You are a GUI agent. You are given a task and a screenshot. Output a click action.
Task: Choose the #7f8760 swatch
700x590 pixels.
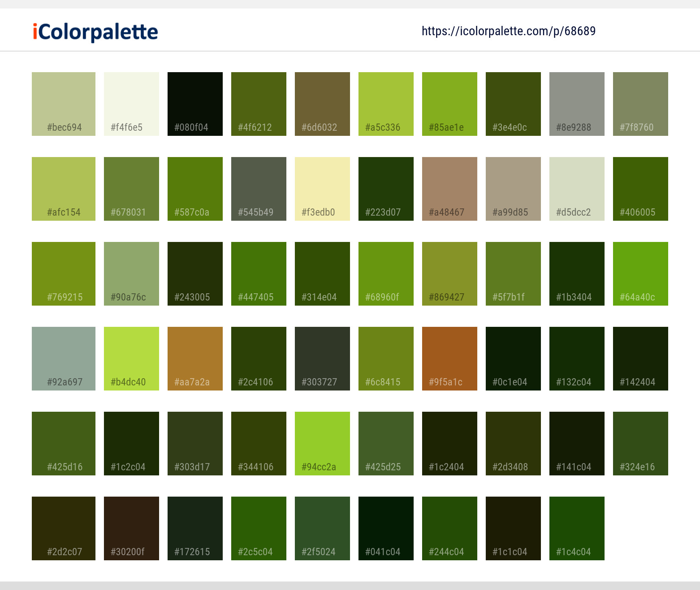click(641, 104)
